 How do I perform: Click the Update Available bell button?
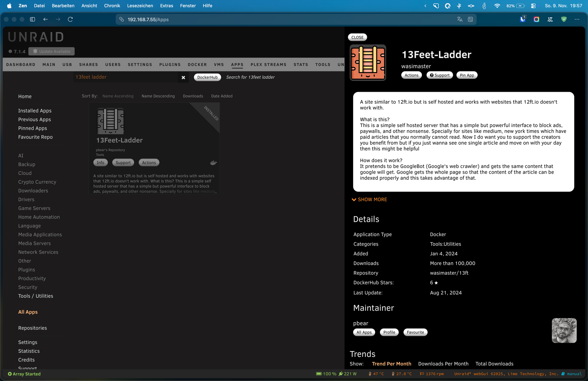click(x=51, y=51)
